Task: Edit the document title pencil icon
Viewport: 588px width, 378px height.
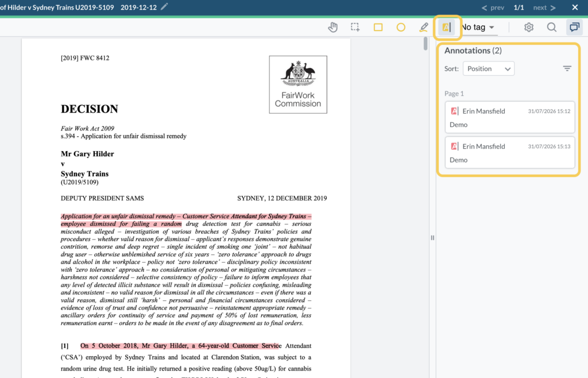Action: click(164, 7)
